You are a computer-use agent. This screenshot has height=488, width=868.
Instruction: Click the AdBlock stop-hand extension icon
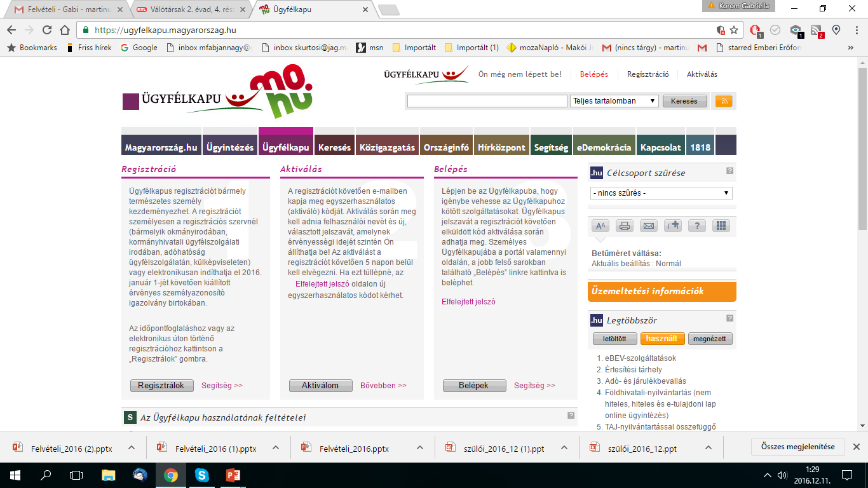coord(755,30)
